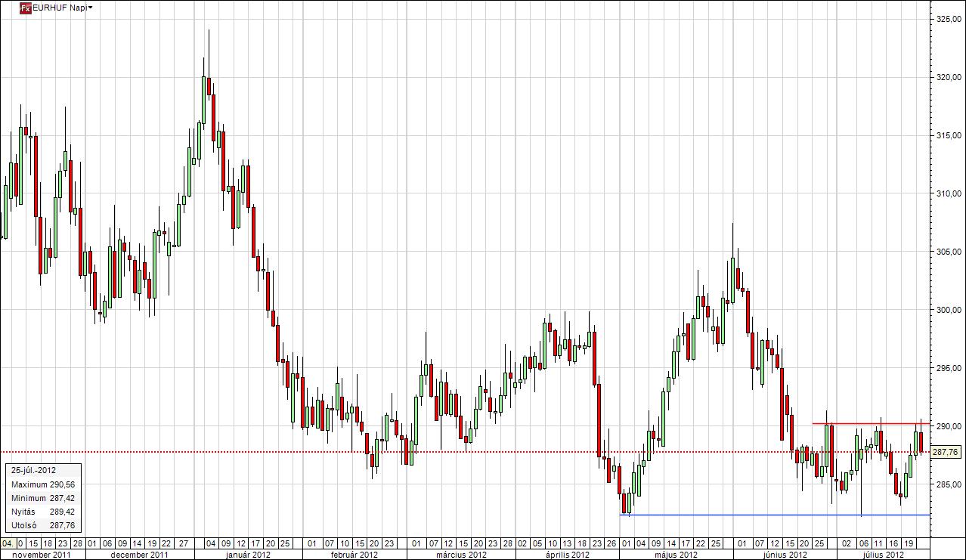Select the blue horizontal support line
Screen dimensions: 966x560
click(x=775, y=515)
